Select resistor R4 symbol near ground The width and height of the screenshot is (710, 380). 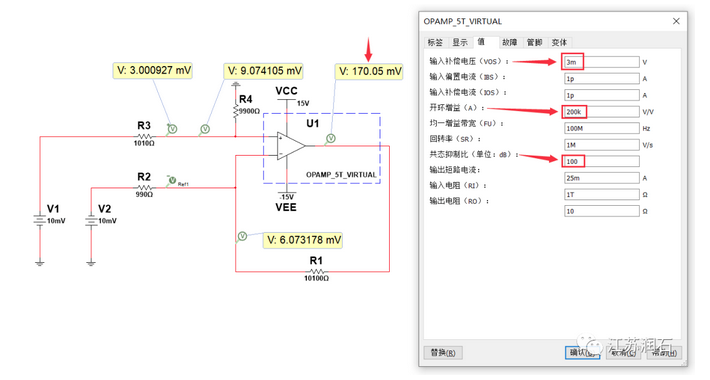(235, 111)
